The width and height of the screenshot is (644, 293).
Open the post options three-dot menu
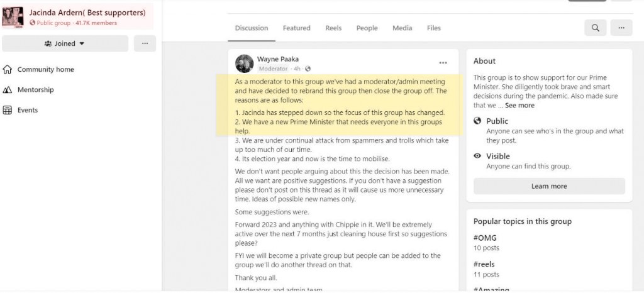(x=443, y=63)
